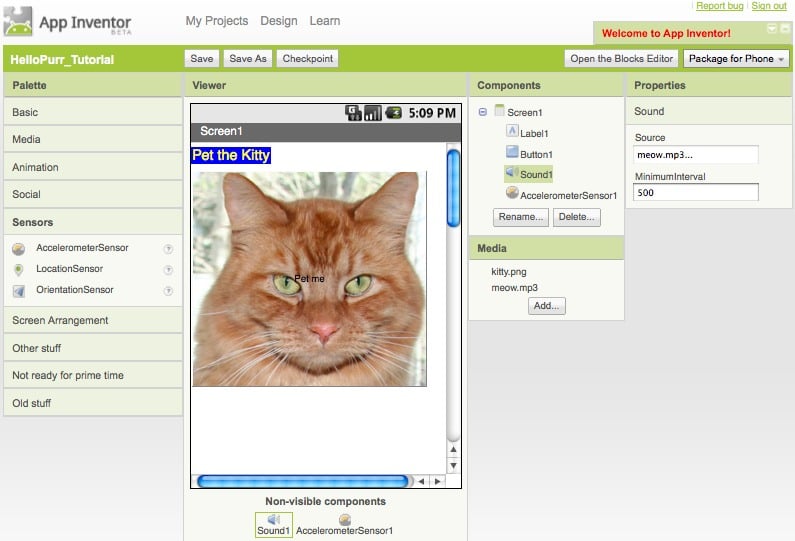Select meow.mp3 in the Media list
795x541 pixels.
514,288
